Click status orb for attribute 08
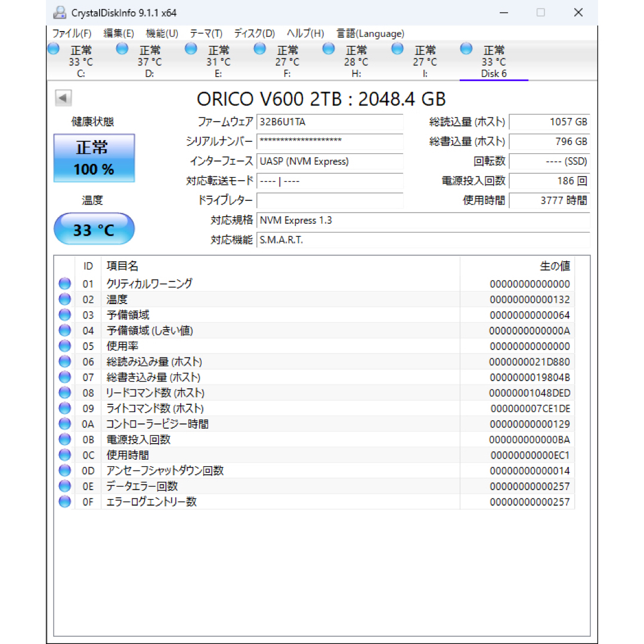Screen dimensions: 644x644 pyautogui.click(x=64, y=392)
